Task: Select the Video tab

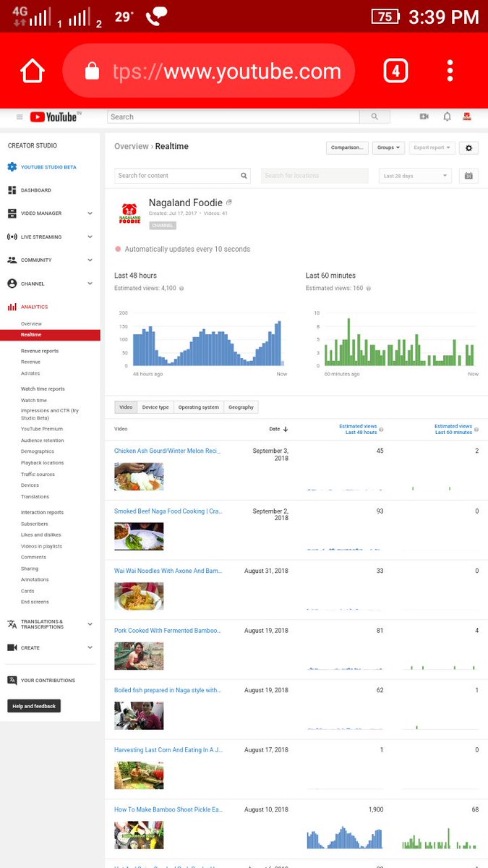Action: click(126, 407)
